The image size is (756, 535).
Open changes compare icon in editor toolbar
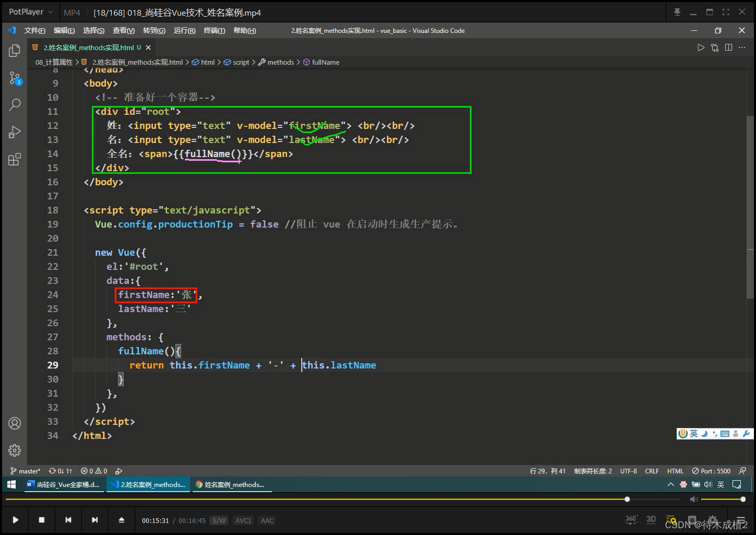click(715, 47)
